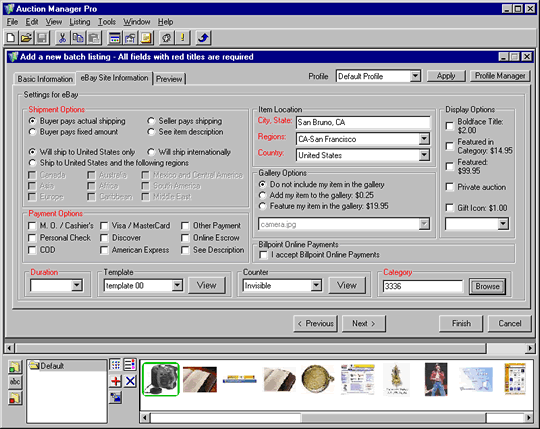
Task: Open the Window menu
Action: tap(137, 22)
